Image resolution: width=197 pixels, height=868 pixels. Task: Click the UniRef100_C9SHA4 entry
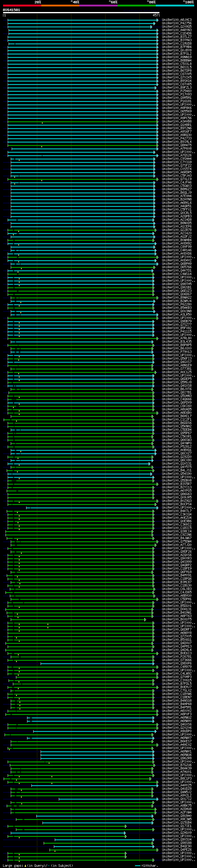(177, 159)
